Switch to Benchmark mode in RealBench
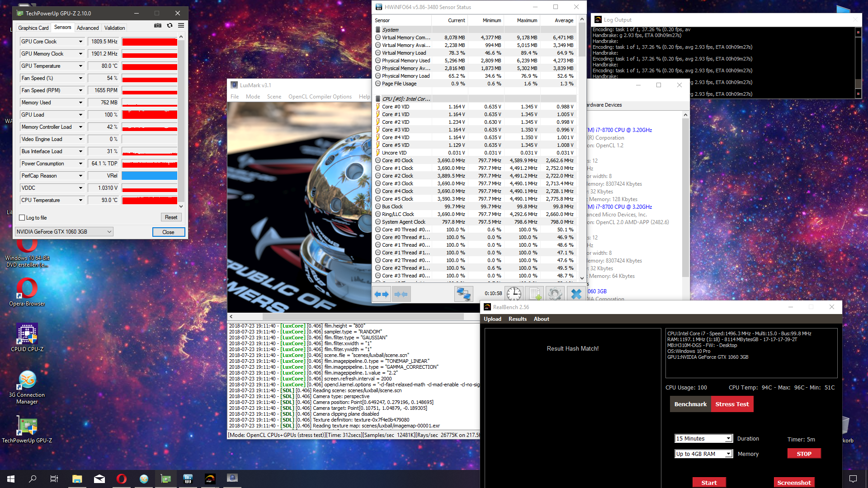This screenshot has height=488, width=868. (690, 404)
